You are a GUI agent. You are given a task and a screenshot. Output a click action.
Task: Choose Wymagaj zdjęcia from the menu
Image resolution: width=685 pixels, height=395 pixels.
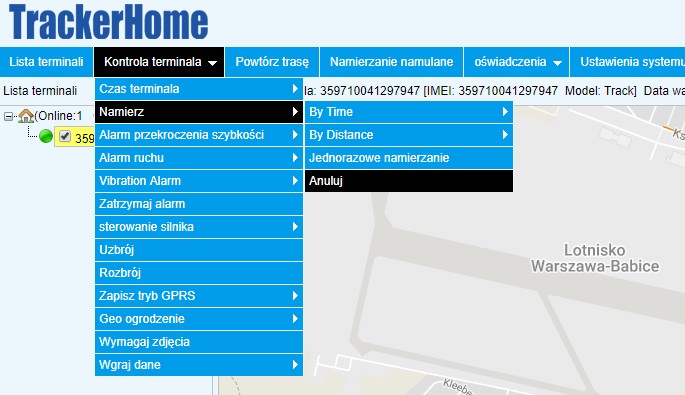tap(199, 342)
